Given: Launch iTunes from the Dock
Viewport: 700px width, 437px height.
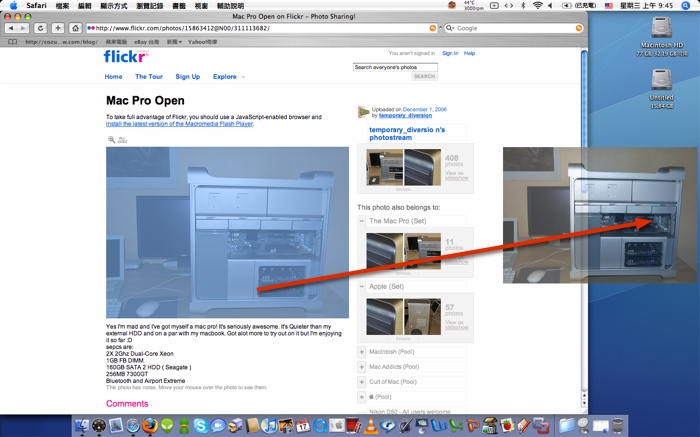Looking at the screenshot, I should pos(269,425).
